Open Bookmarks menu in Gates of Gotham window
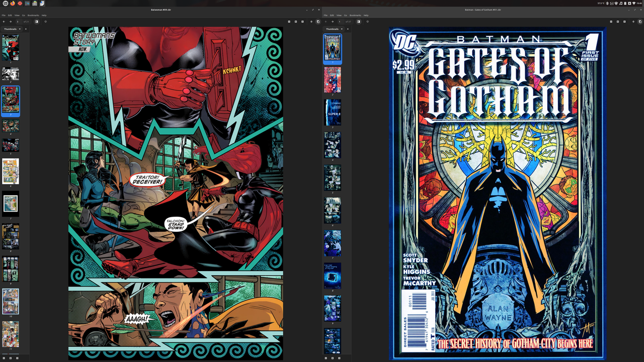Viewport: 644px width, 362px height. [x=355, y=16]
